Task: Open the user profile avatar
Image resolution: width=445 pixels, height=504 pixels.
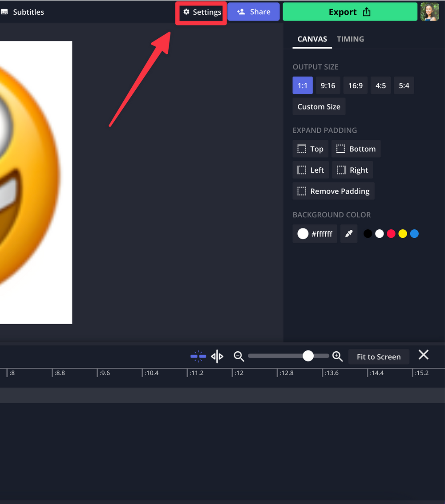Action: (x=429, y=12)
